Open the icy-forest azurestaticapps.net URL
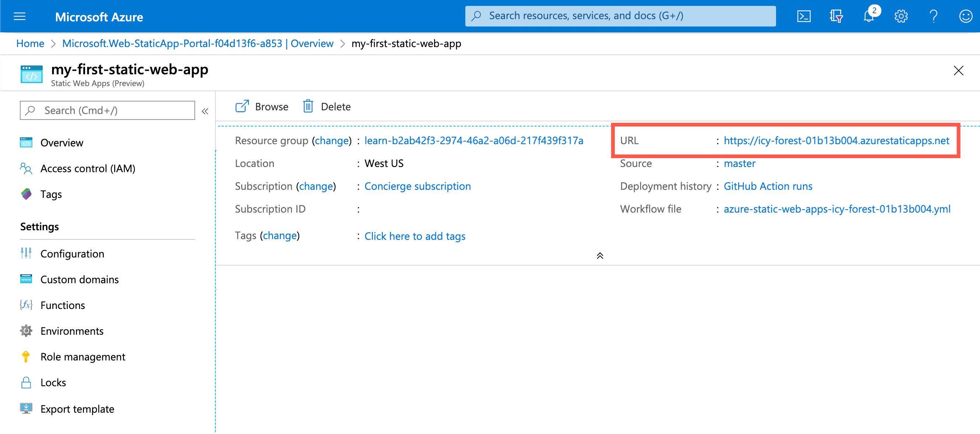The image size is (980, 434). [x=836, y=140]
